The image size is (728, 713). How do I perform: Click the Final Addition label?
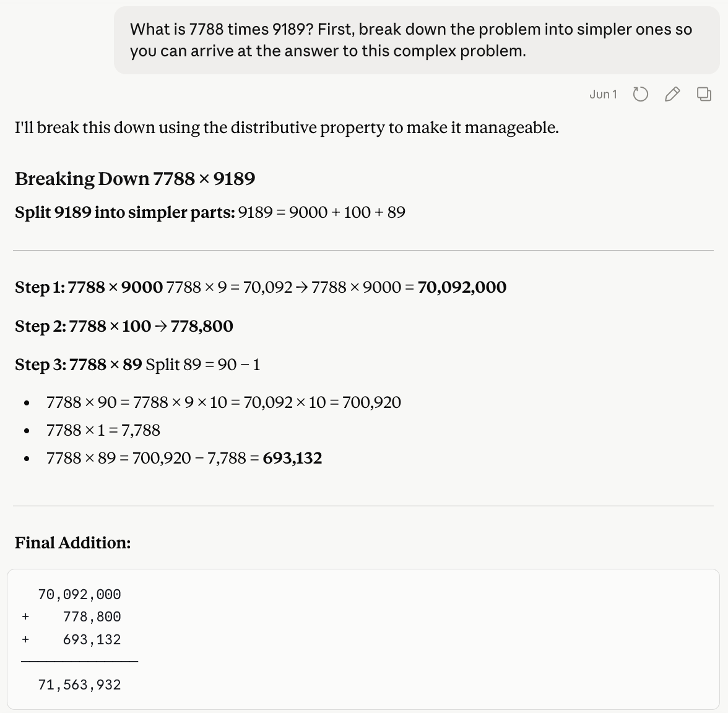[73, 543]
